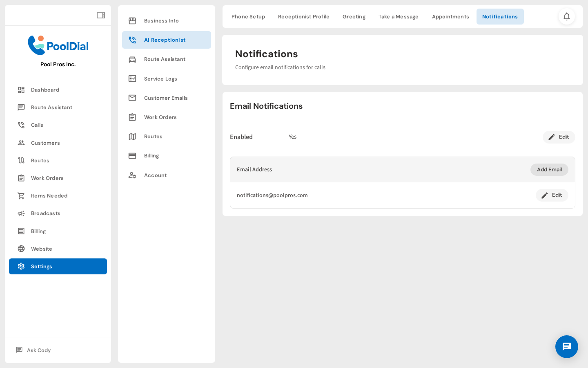Click the Add Email button
Screen dimensions: 588x368
pos(549,169)
